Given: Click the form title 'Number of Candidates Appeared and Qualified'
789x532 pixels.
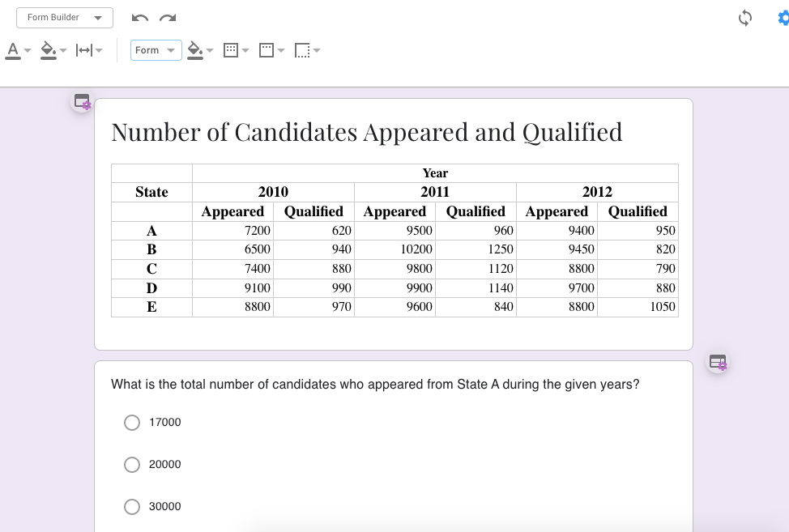Looking at the screenshot, I should coord(367,132).
